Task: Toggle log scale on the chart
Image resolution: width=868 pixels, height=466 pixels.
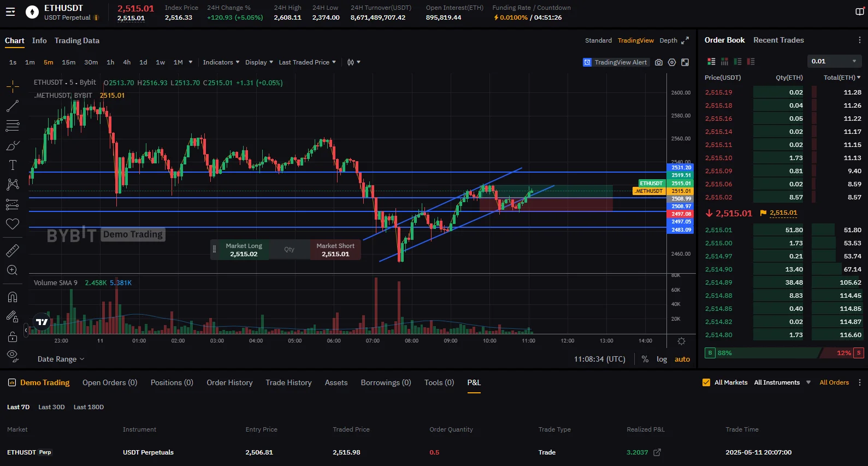Action: [662, 359]
